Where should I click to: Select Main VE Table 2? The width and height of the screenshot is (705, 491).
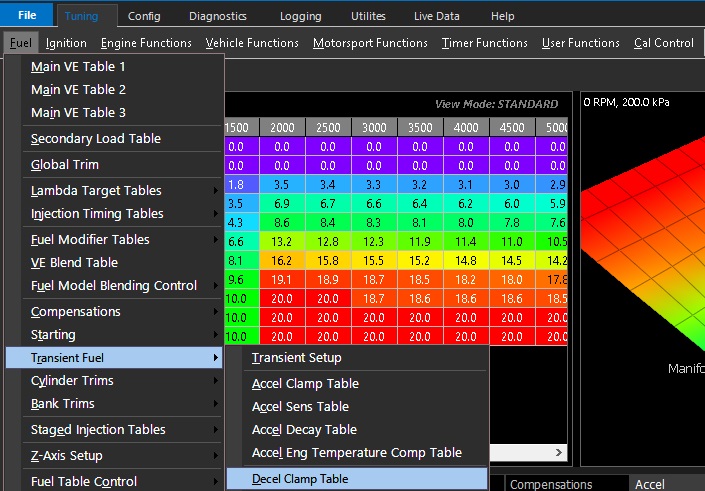(x=114, y=89)
